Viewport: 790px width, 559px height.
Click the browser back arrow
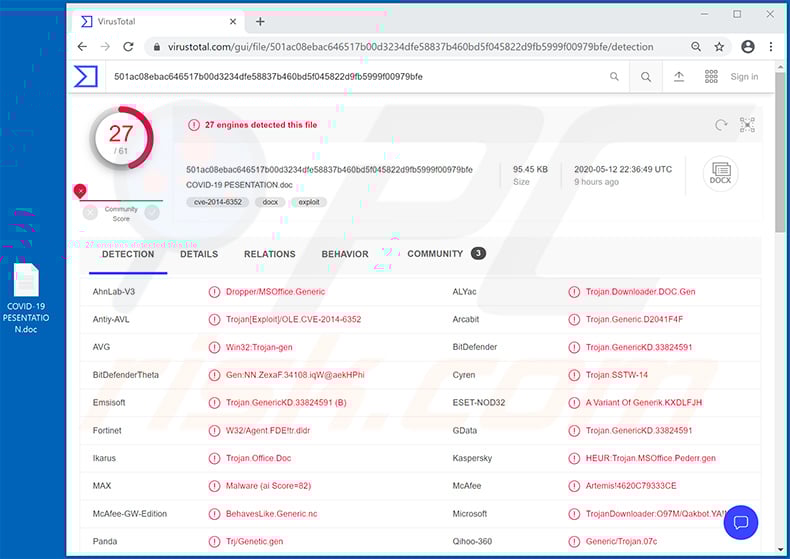[82, 47]
